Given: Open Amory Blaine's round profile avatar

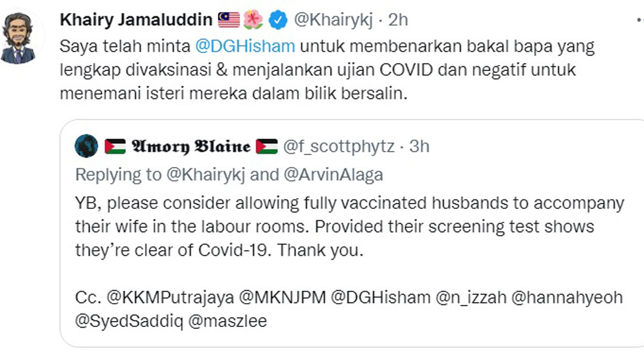Looking at the screenshot, I should point(86,146).
